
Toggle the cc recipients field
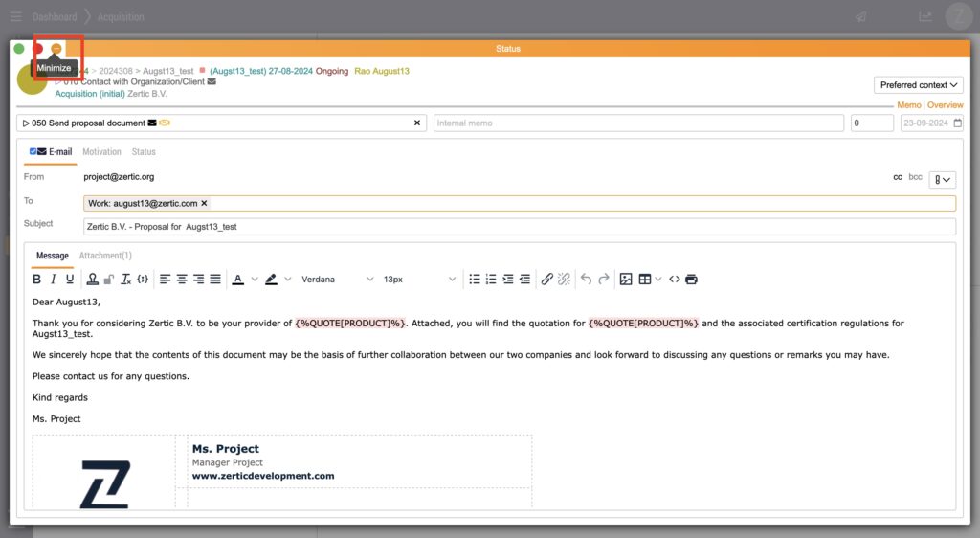[x=898, y=177]
